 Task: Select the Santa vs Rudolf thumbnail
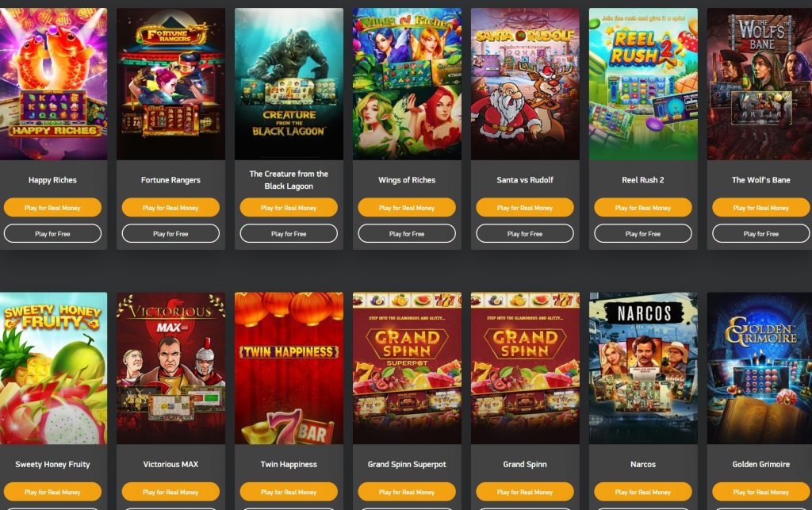pyautogui.click(x=525, y=84)
